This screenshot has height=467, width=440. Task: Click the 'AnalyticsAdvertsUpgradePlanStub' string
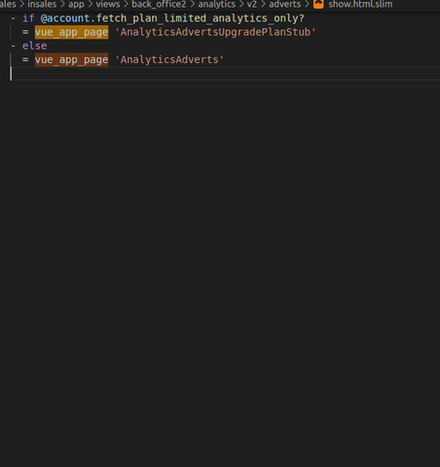215,32
